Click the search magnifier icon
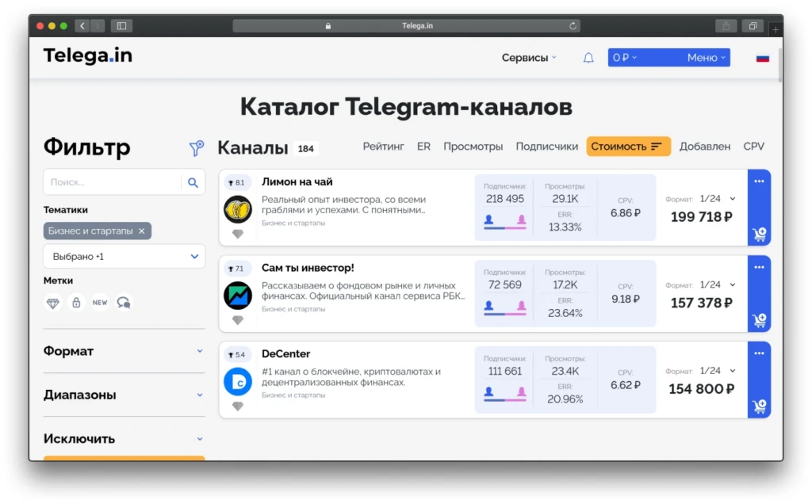Image resolution: width=812 pixels, height=504 pixels. [x=193, y=182]
